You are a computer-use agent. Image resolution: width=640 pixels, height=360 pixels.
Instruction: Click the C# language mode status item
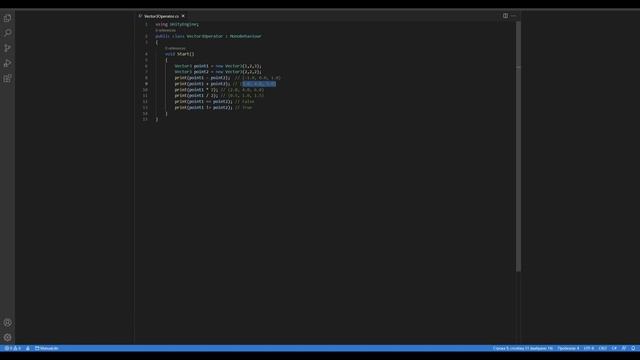pos(614,348)
